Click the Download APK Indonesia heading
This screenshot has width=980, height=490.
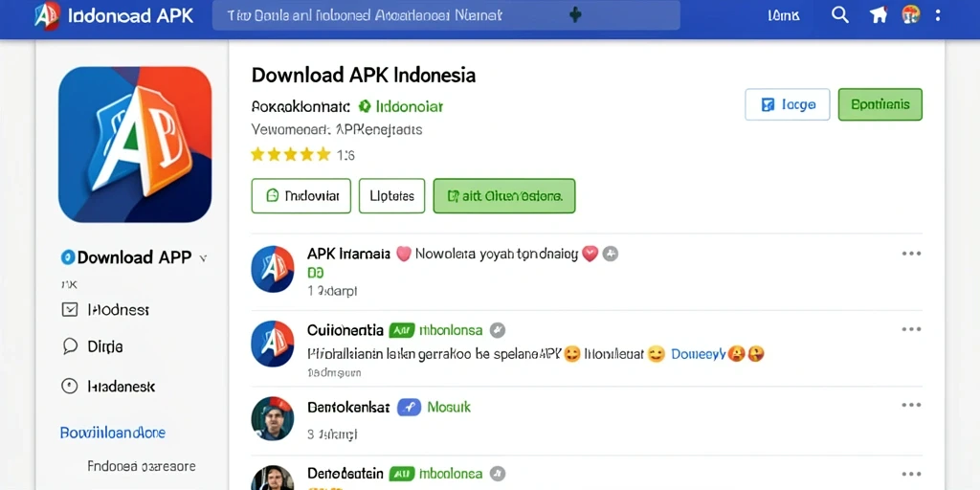click(363, 75)
